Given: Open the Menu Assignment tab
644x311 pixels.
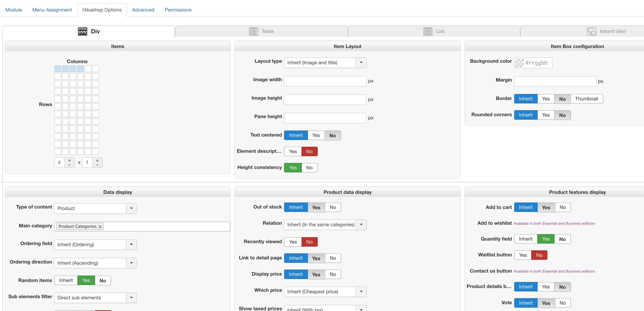Looking at the screenshot, I should click(x=52, y=10).
